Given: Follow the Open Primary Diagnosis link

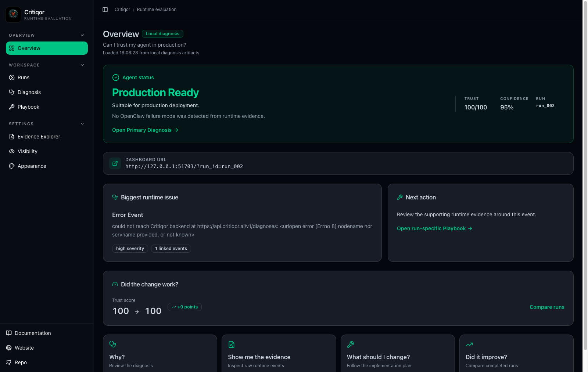Looking at the screenshot, I should [x=145, y=130].
